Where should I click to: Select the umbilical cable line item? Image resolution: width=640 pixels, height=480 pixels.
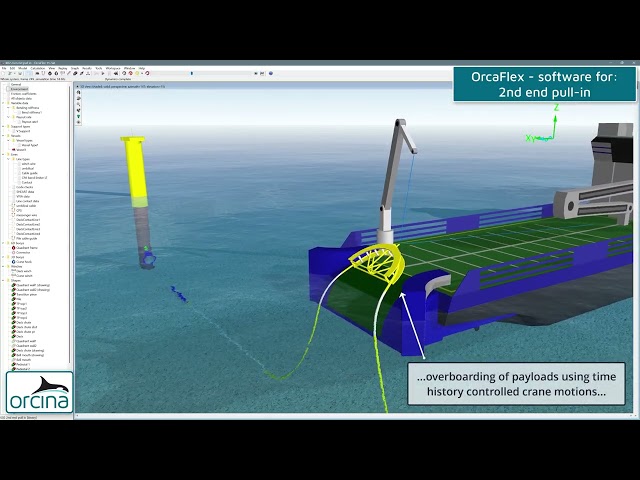pyautogui.click(x=26, y=206)
